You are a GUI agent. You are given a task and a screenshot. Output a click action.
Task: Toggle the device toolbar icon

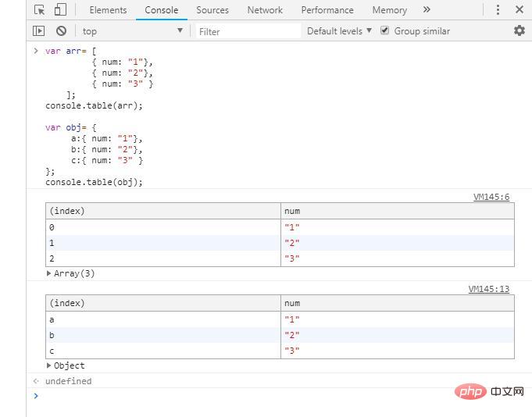click(x=60, y=10)
